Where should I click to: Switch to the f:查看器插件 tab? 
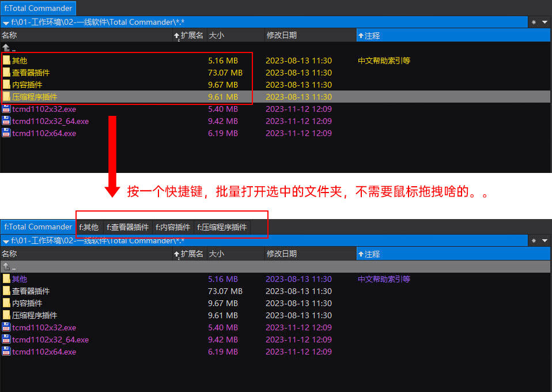(x=127, y=227)
